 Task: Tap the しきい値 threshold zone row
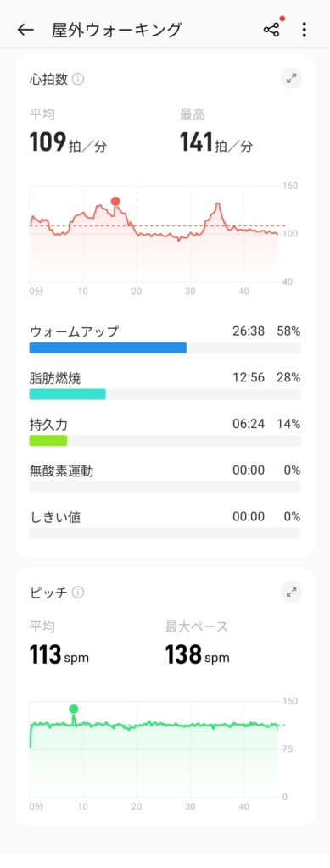coord(165,525)
